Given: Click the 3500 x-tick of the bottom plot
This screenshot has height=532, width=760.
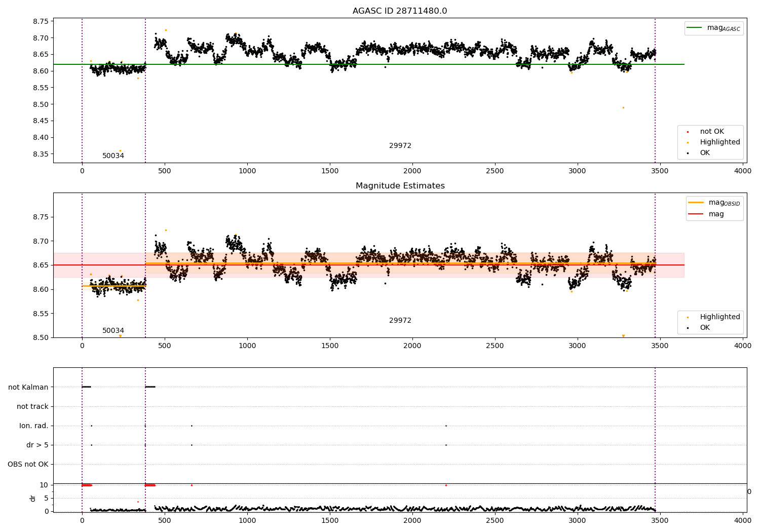Looking at the screenshot, I should 660,520.
